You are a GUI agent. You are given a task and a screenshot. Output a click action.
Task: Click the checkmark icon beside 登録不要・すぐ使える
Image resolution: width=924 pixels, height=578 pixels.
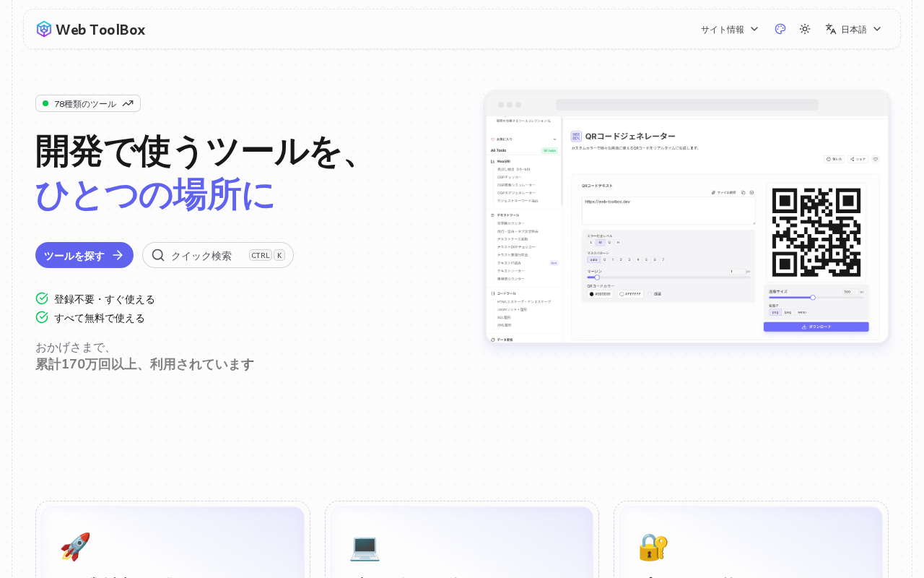point(42,298)
